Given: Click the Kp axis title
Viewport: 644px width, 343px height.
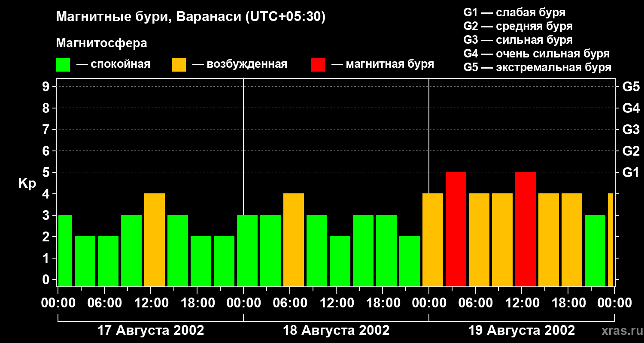Looking at the screenshot, I should pyautogui.click(x=27, y=184).
